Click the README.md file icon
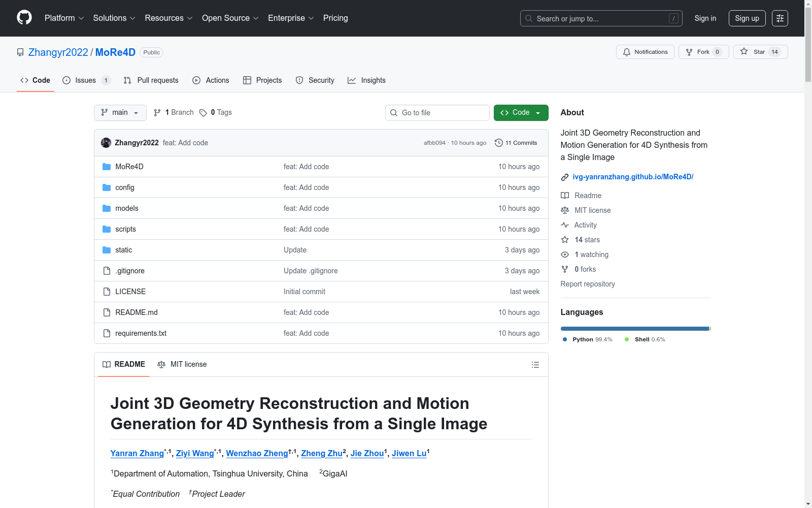The height and width of the screenshot is (508, 812). [x=107, y=312]
